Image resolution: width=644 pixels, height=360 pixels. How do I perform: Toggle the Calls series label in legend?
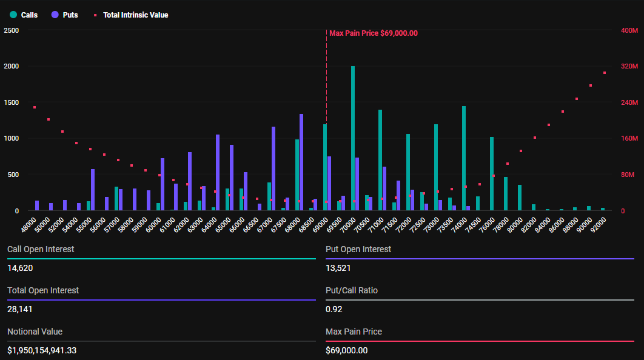click(29, 15)
